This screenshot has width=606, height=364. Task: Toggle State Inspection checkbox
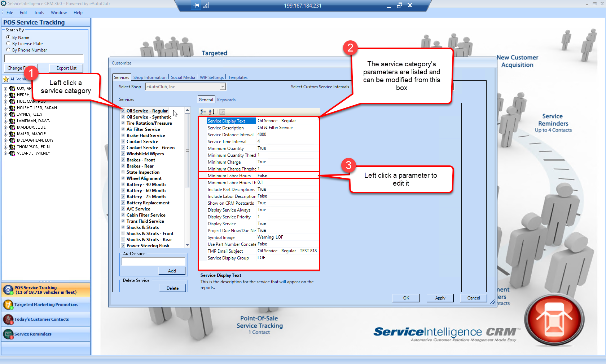tap(123, 172)
